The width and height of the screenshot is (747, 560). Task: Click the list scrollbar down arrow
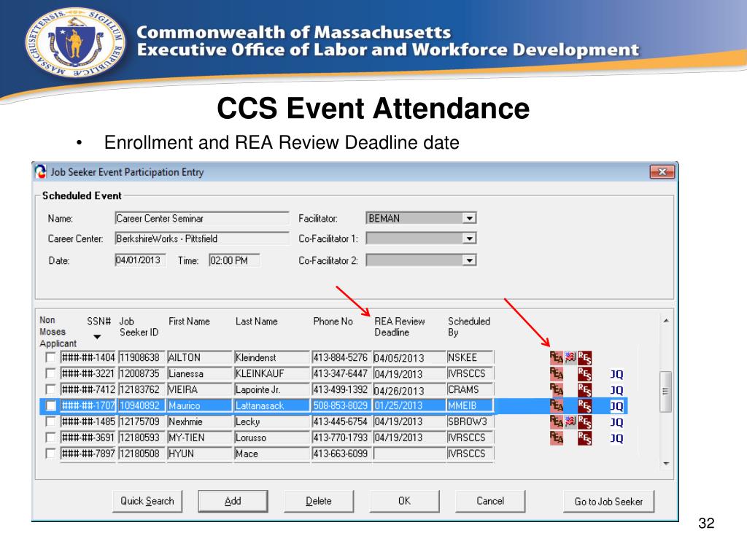(666, 463)
